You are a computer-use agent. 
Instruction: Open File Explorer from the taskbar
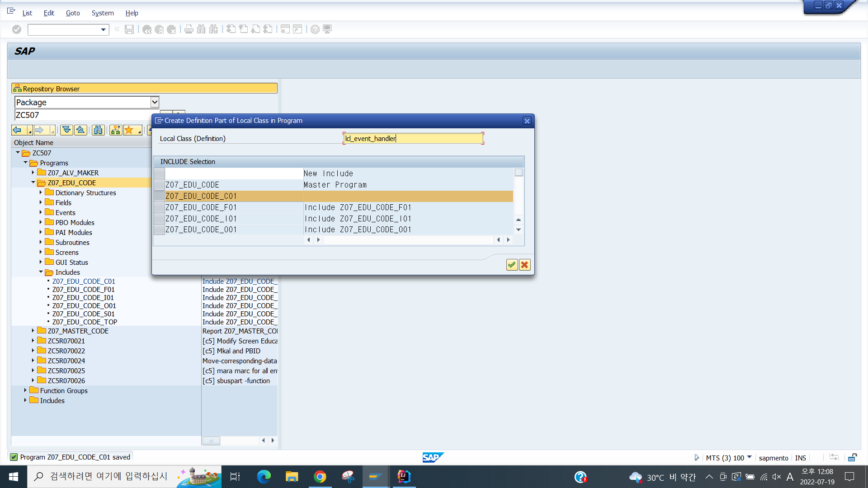pyautogui.click(x=292, y=477)
